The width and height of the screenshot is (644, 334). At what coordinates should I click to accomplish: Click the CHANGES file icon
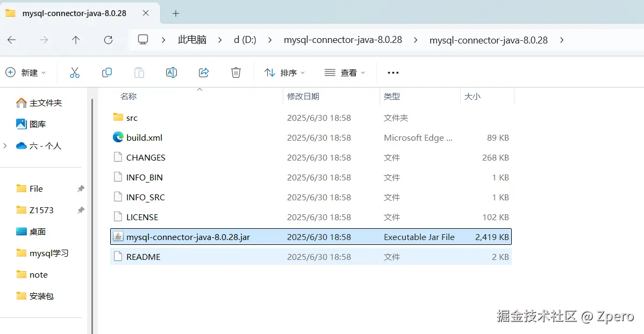118,157
